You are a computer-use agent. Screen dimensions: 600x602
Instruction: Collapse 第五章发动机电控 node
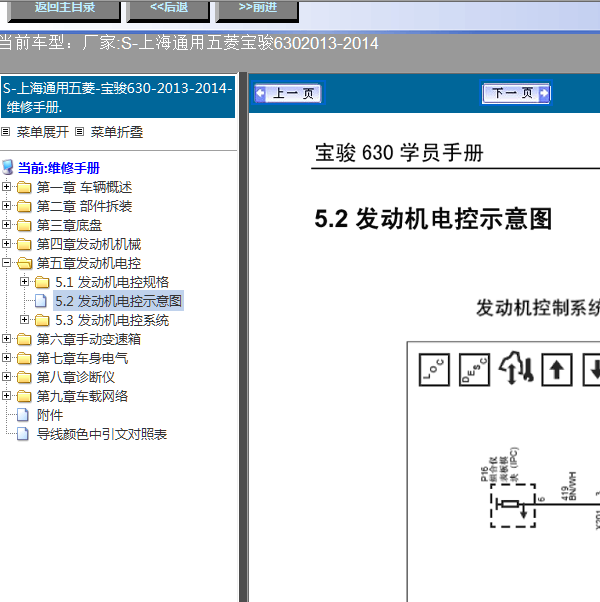pyautogui.click(x=6, y=263)
